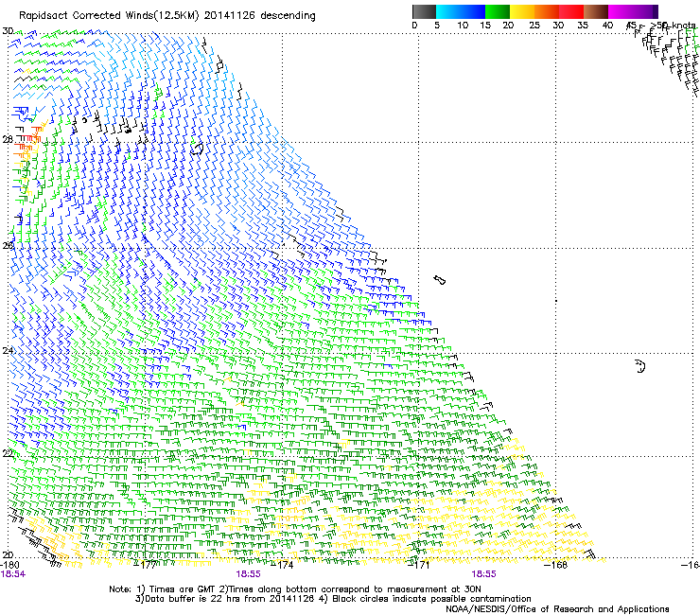Click the legend scale value 25
This screenshot has width=700, height=615.
coord(534,26)
